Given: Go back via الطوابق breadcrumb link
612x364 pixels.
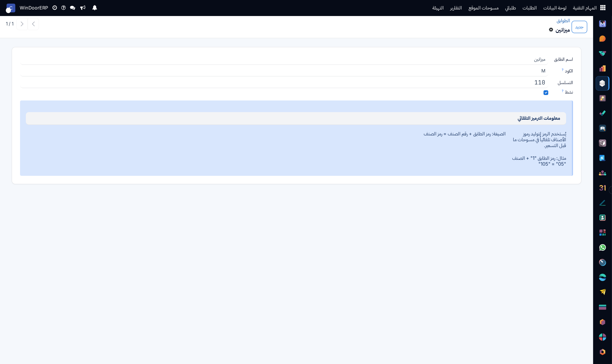Looking at the screenshot, I should pyautogui.click(x=563, y=21).
